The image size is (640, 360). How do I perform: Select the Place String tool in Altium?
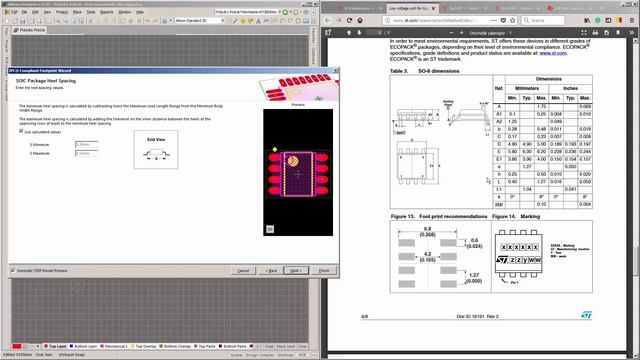click(258, 21)
